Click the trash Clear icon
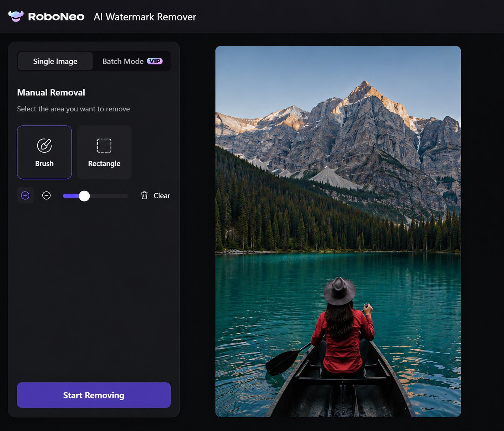The height and width of the screenshot is (431, 504). (x=144, y=195)
